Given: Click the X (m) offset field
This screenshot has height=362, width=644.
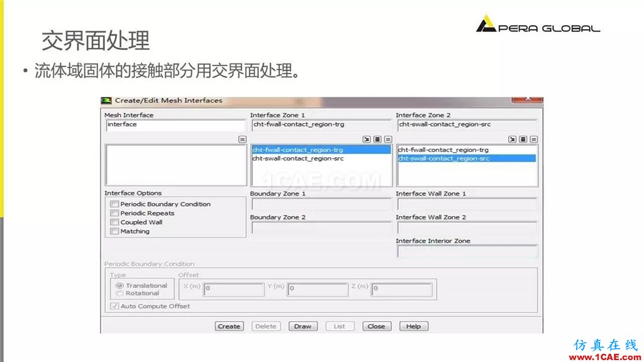Looking at the screenshot, I should [234, 289].
